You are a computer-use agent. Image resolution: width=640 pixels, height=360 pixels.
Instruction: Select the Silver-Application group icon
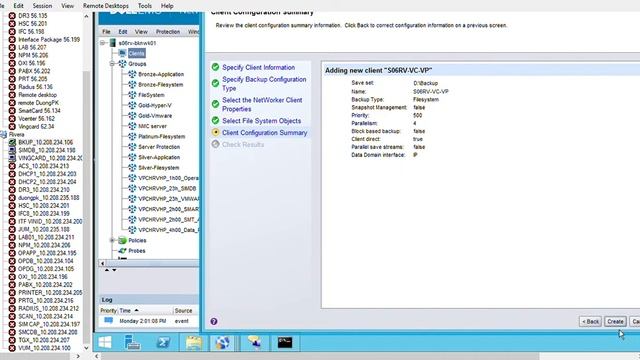point(132,157)
